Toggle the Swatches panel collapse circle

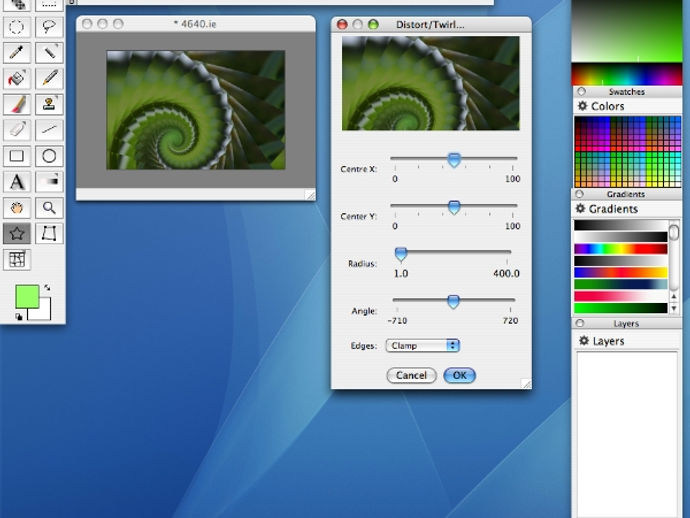582,92
